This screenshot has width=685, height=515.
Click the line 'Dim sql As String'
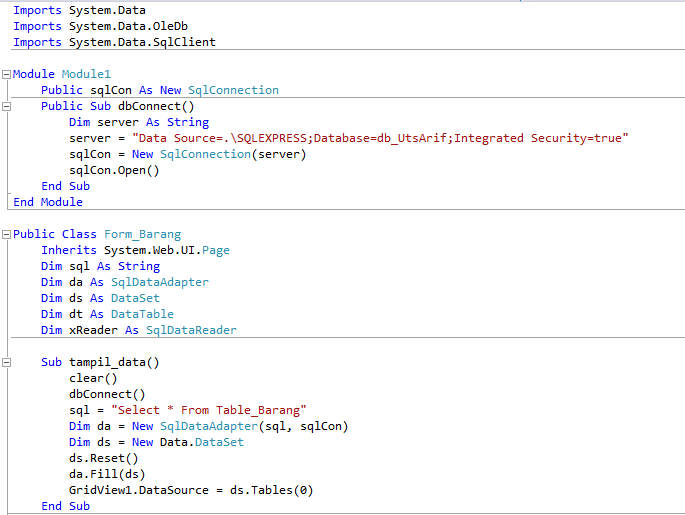(100, 266)
